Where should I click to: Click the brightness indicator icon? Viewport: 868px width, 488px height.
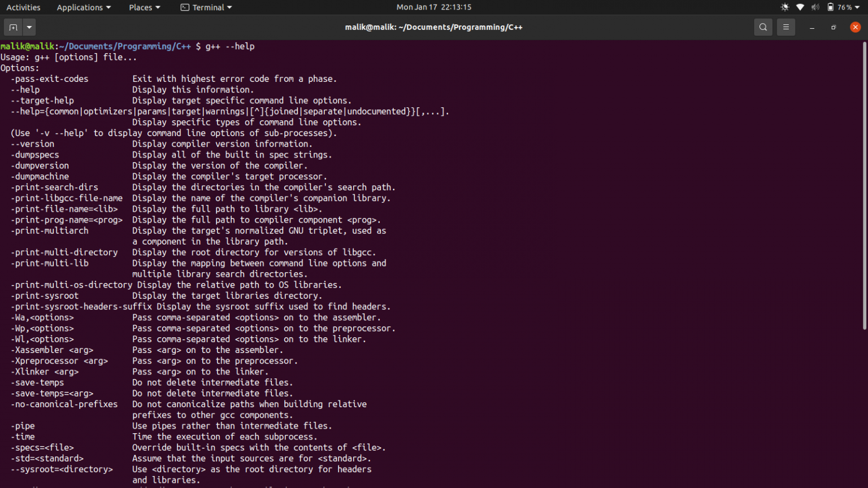pyautogui.click(x=785, y=7)
